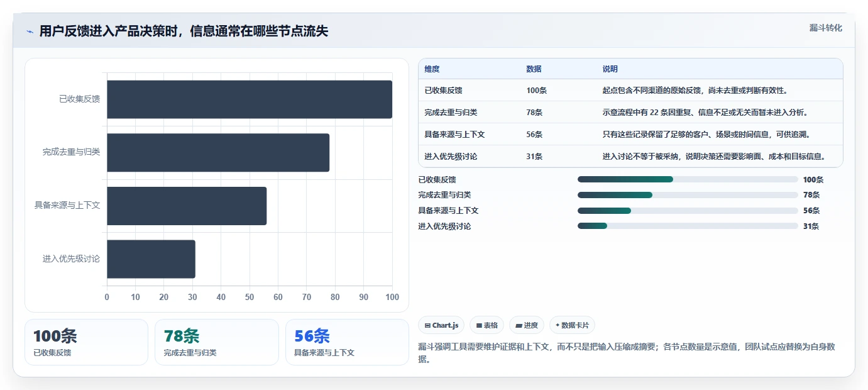Image resolution: width=868 pixels, height=390 pixels.
Task: Click the 31条 value beside the progress bar
Action: [811, 226]
